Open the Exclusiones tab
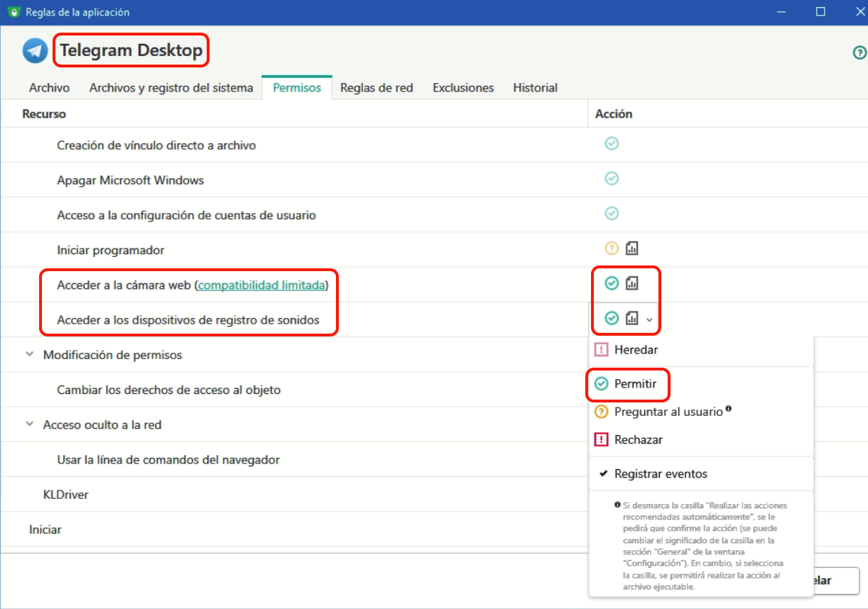Screen dimensions: 868x609 tap(463, 87)
